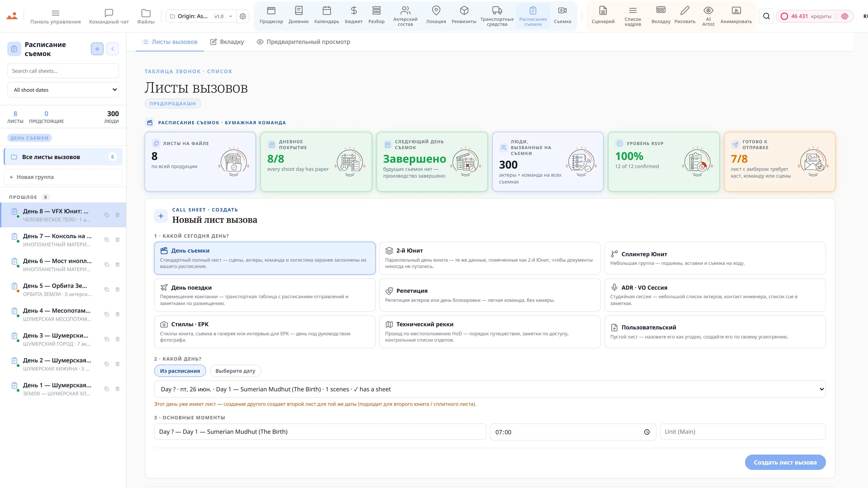The height and width of the screenshot is (488, 868).
Task: Click the Создать лист вызова button
Action: 785,462
